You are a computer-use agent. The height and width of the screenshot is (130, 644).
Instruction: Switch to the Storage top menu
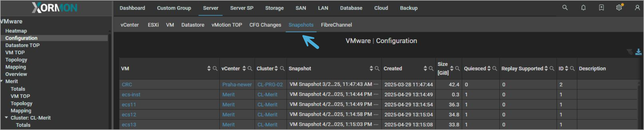274,8
